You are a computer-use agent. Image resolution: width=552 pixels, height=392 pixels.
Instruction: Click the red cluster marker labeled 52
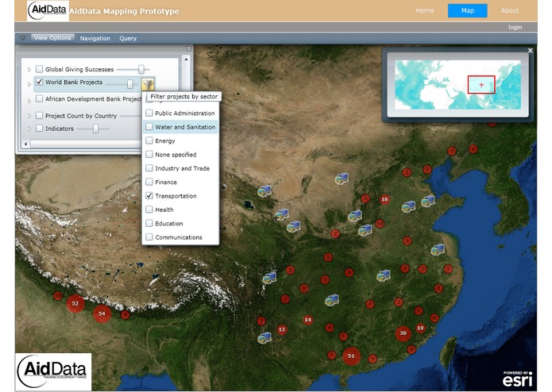[75, 303]
